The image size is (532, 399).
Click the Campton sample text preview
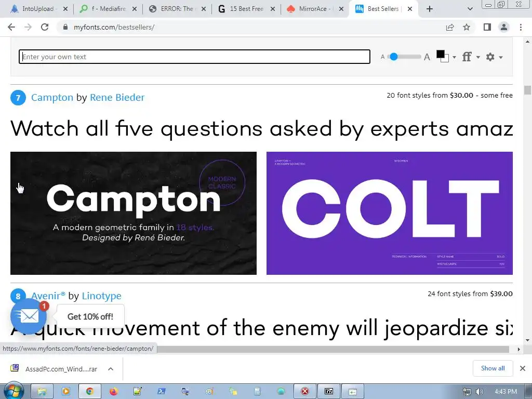(x=261, y=129)
